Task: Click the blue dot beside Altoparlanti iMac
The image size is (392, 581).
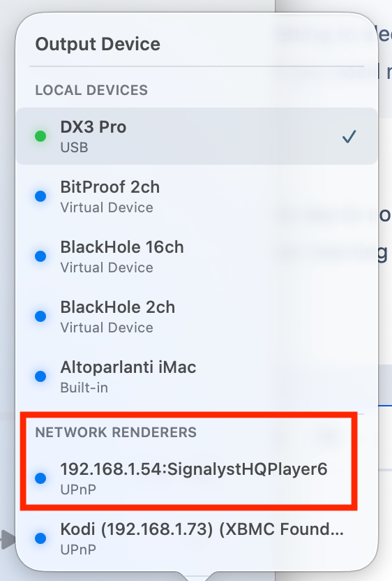Action: (x=40, y=376)
